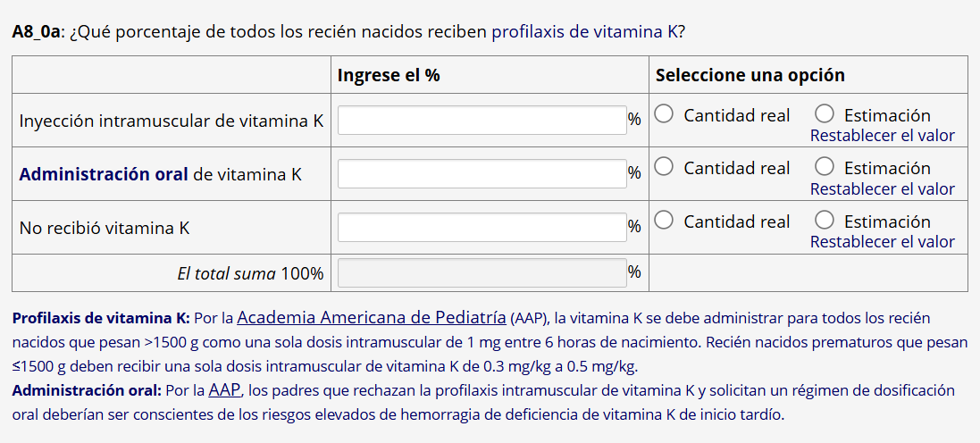Mark 'Estimación' for 'No recibió vitamina K'

[x=825, y=221]
